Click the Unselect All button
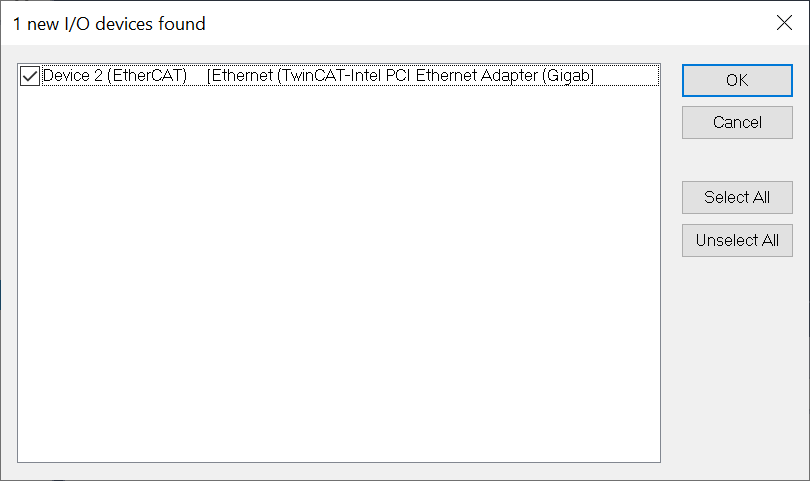Image resolution: width=810 pixels, height=481 pixels. [737, 240]
